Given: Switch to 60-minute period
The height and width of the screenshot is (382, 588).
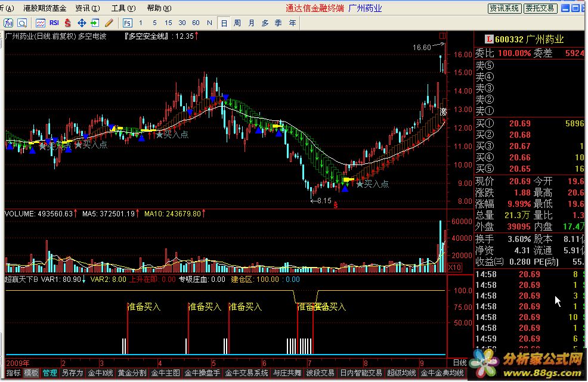Looking at the screenshot, I should [196, 23].
